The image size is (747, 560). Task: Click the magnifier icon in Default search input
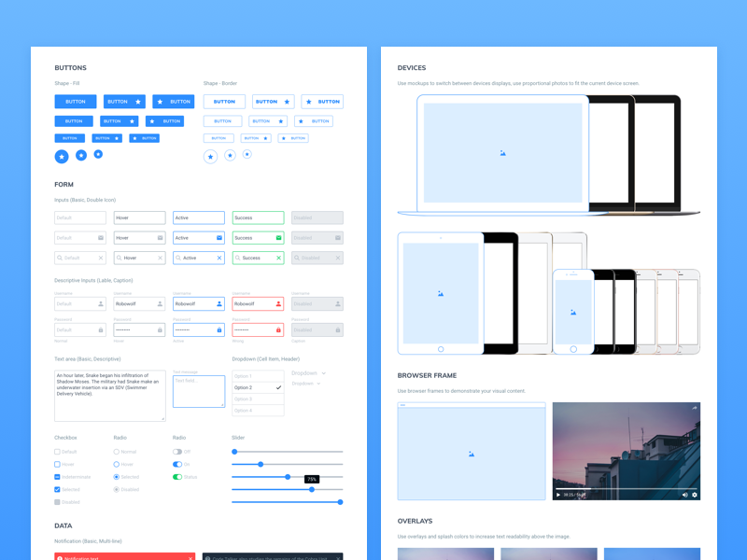(x=60, y=258)
